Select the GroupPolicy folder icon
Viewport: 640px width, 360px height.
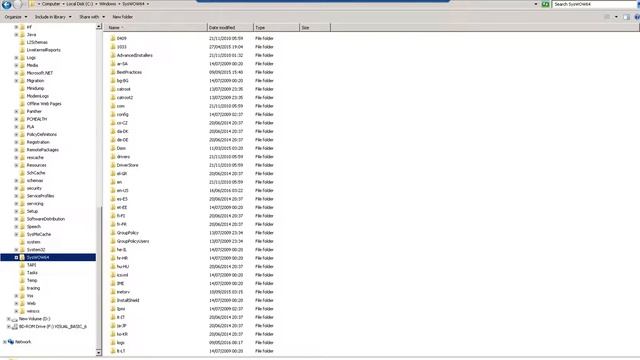(113, 232)
